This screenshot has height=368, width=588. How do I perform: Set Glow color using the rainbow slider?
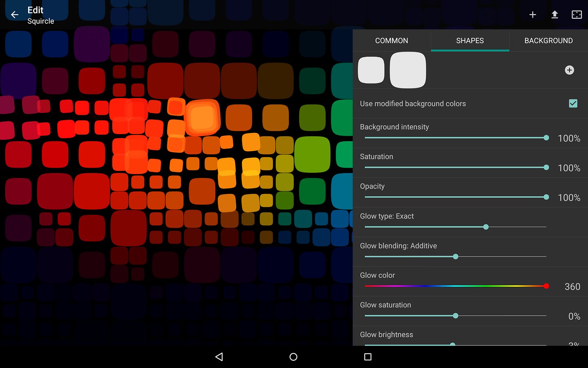[546, 286]
